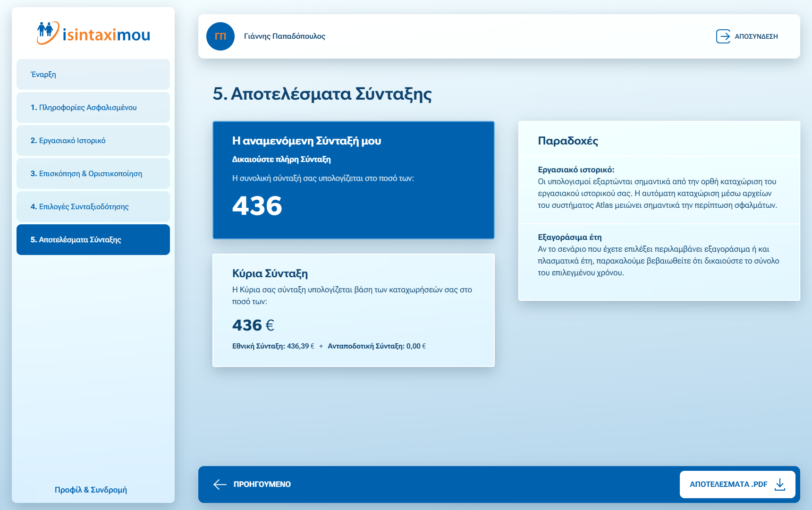Viewport: 812px width, 510px height.
Task: Click the Κύρια Σύνταξη card heading
Action: (270, 273)
